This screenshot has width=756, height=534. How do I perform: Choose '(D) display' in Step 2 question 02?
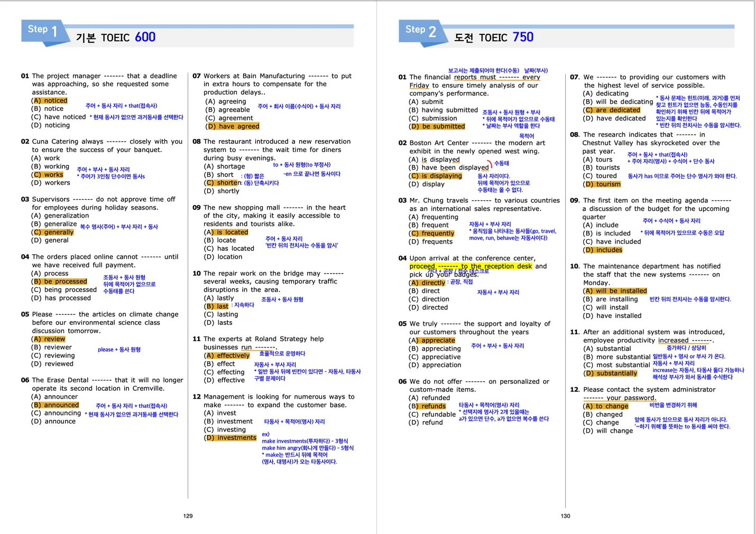[427, 184]
